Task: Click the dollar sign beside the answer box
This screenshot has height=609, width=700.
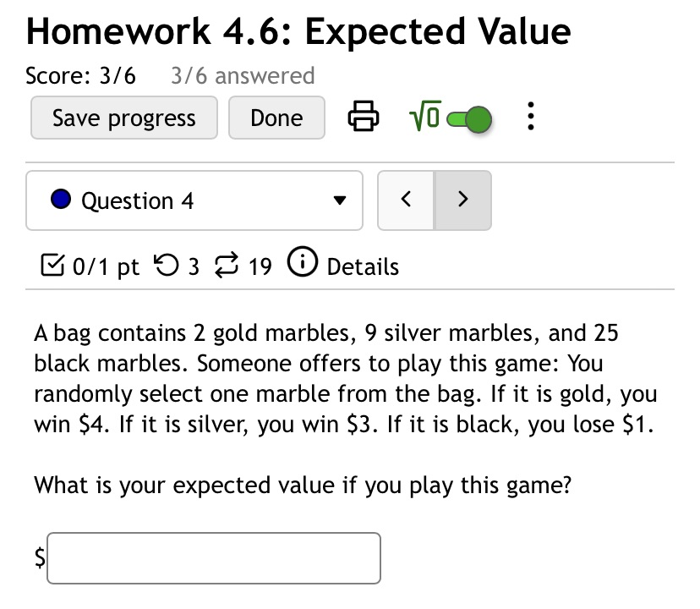Action: (39, 558)
